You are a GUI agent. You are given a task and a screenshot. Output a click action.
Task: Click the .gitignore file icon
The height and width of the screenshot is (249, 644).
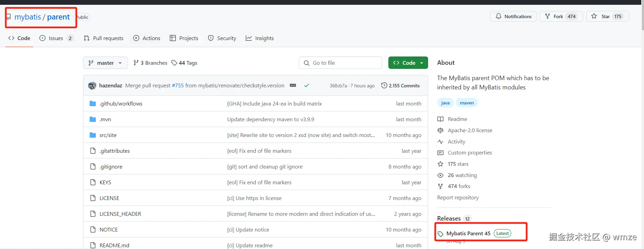tap(93, 166)
